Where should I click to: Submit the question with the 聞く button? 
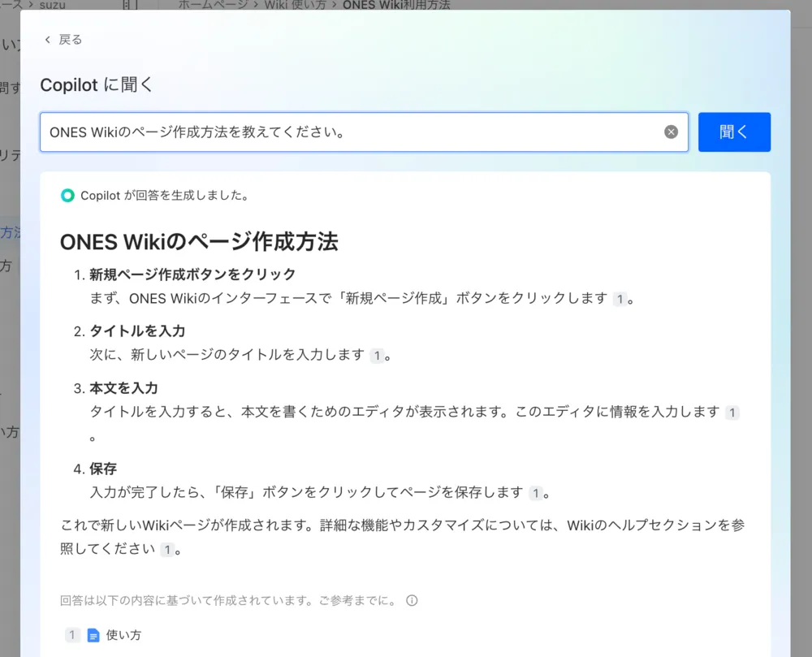coord(734,132)
